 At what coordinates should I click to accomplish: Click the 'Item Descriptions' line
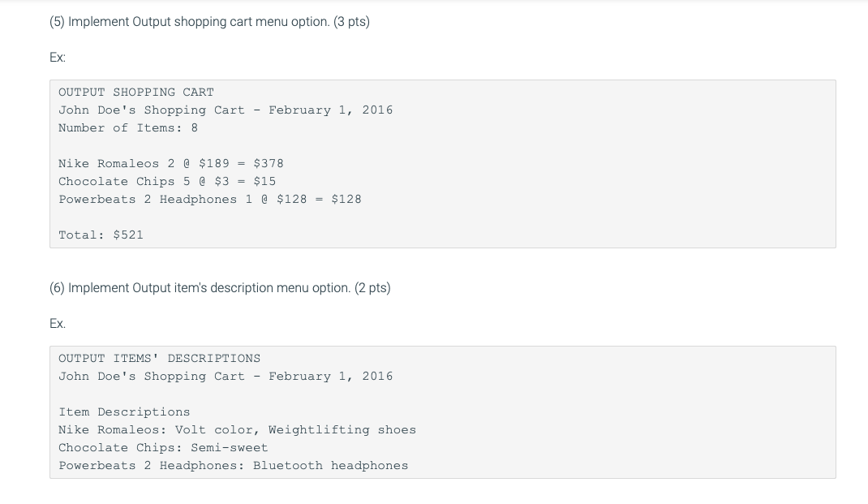[x=124, y=412]
